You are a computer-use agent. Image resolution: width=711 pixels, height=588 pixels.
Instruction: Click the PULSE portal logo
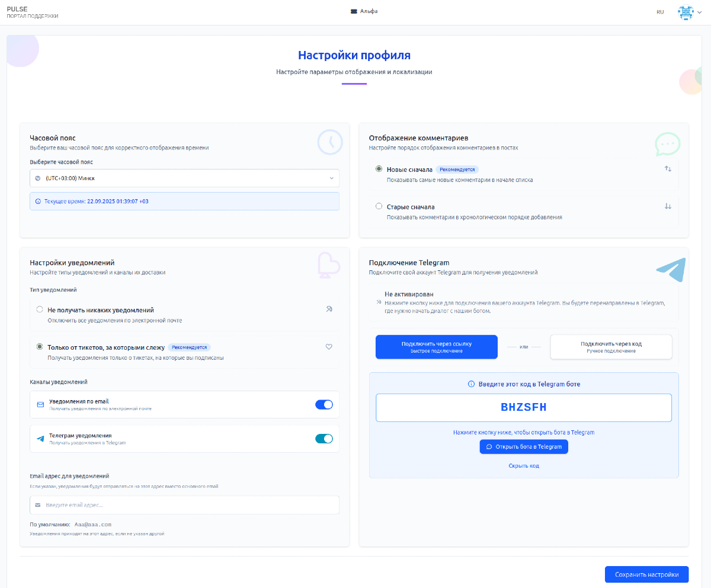coord(33,12)
